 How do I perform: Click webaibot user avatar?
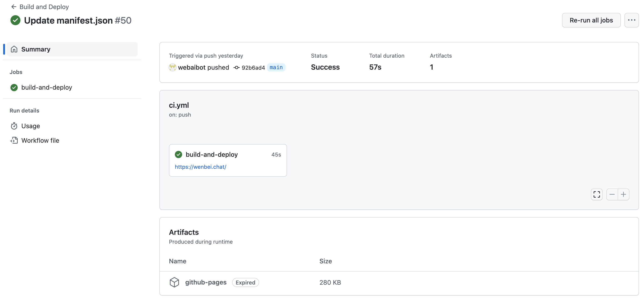click(x=172, y=67)
